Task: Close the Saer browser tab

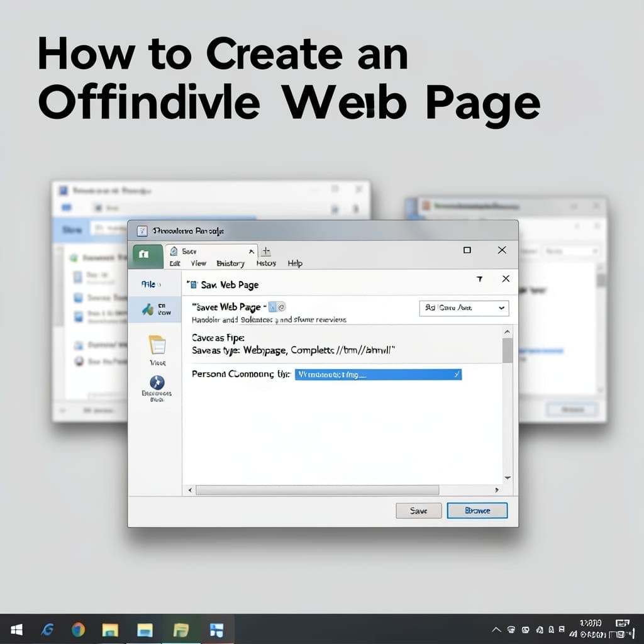Action: click(x=252, y=252)
